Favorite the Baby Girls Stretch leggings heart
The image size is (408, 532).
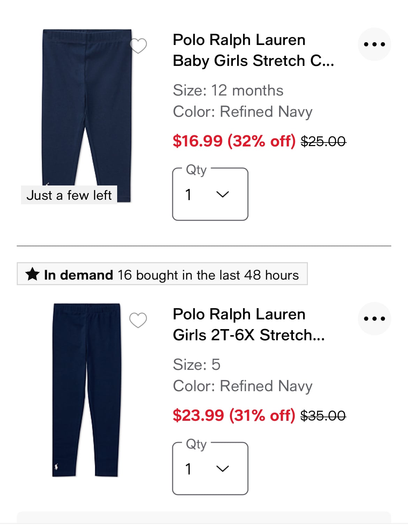[138, 46]
